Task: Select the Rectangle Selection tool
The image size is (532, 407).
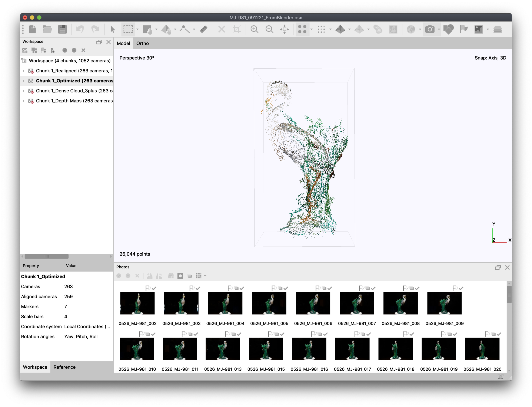Action: (128, 29)
